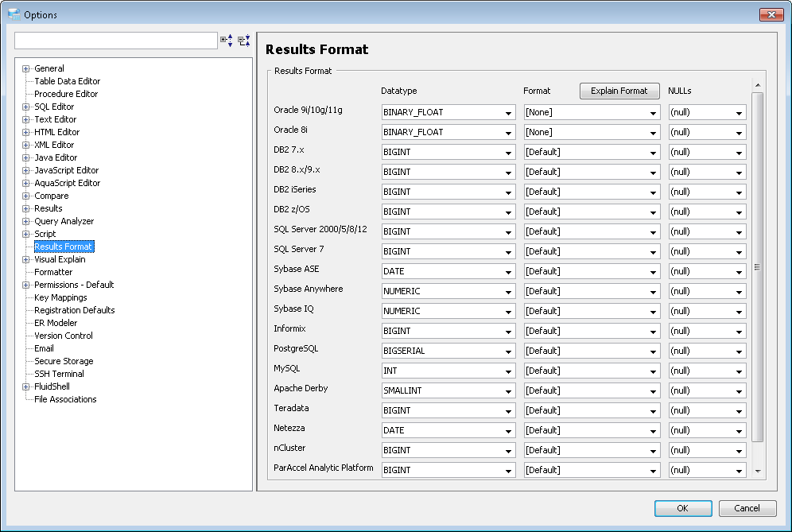Image resolution: width=792 pixels, height=532 pixels.
Task: Open the ParAccel Analytic Platform datatype dropdown
Action: [x=448, y=470]
